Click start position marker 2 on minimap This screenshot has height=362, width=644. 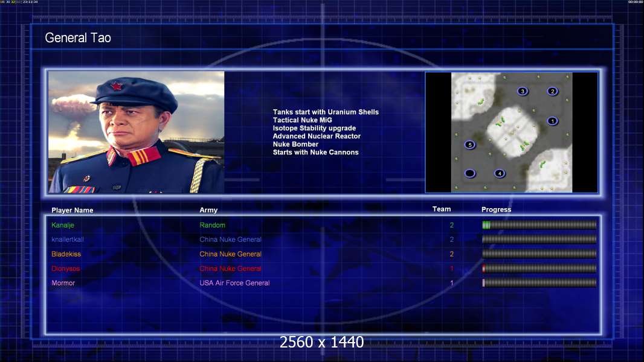pyautogui.click(x=552, y=91)
